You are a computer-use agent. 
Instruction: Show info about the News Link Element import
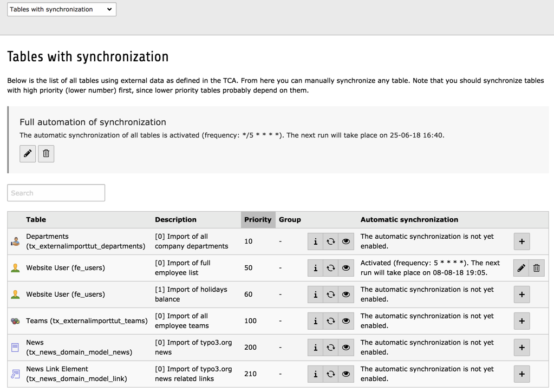[x=315, y=374]
